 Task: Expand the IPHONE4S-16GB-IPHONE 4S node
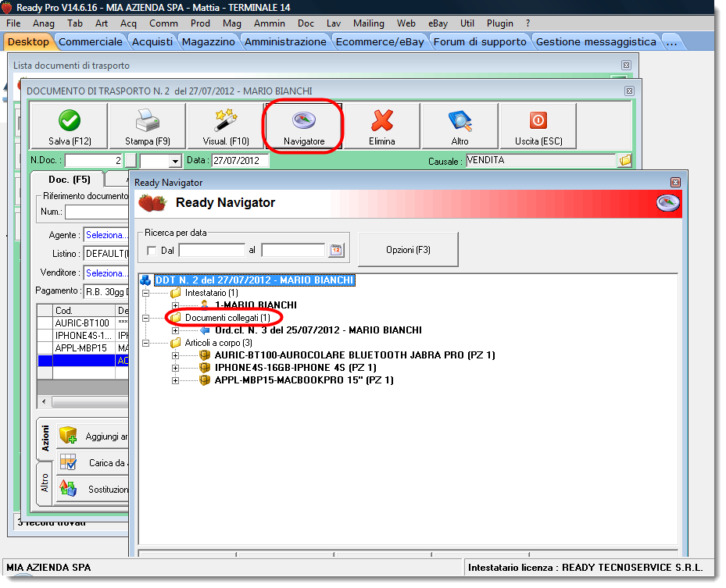(175, 368)
